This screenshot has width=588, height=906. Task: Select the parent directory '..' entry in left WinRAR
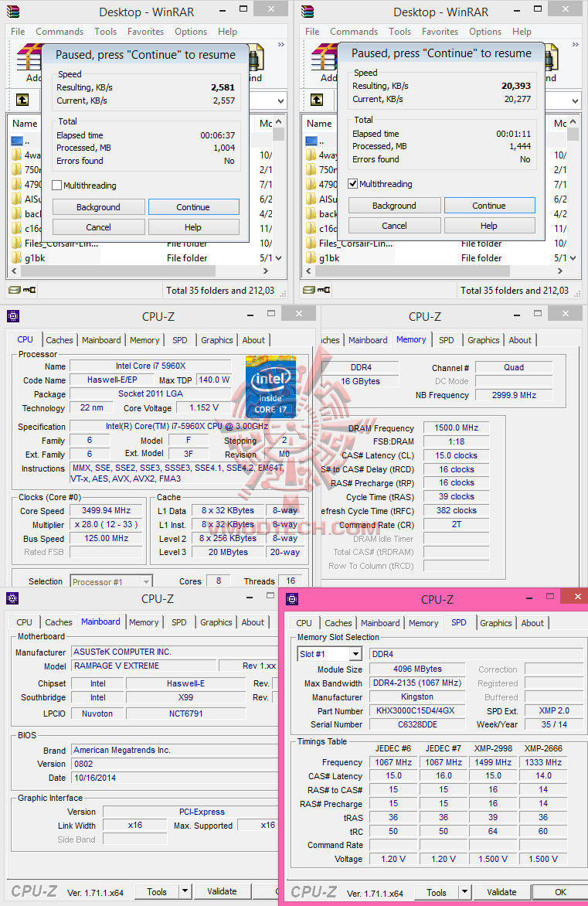19,141
